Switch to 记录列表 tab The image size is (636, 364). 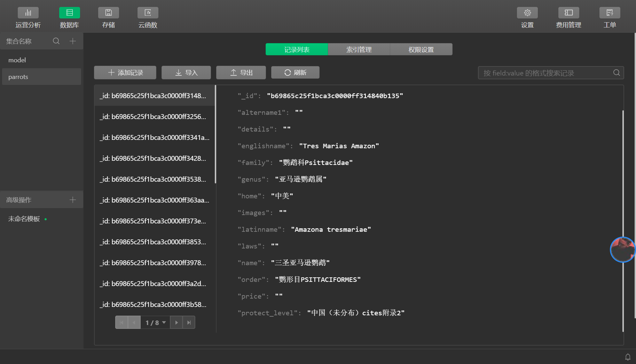(297, 49)
